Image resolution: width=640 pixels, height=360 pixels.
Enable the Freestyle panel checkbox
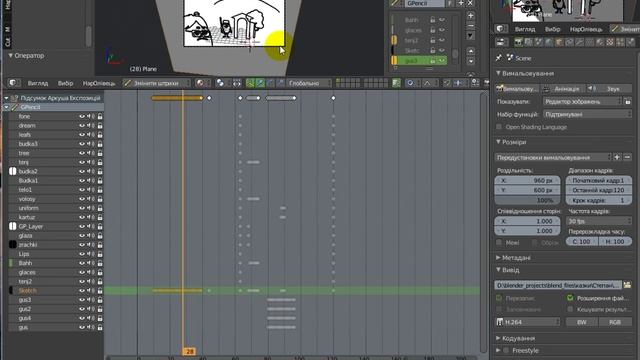[506, 350]
